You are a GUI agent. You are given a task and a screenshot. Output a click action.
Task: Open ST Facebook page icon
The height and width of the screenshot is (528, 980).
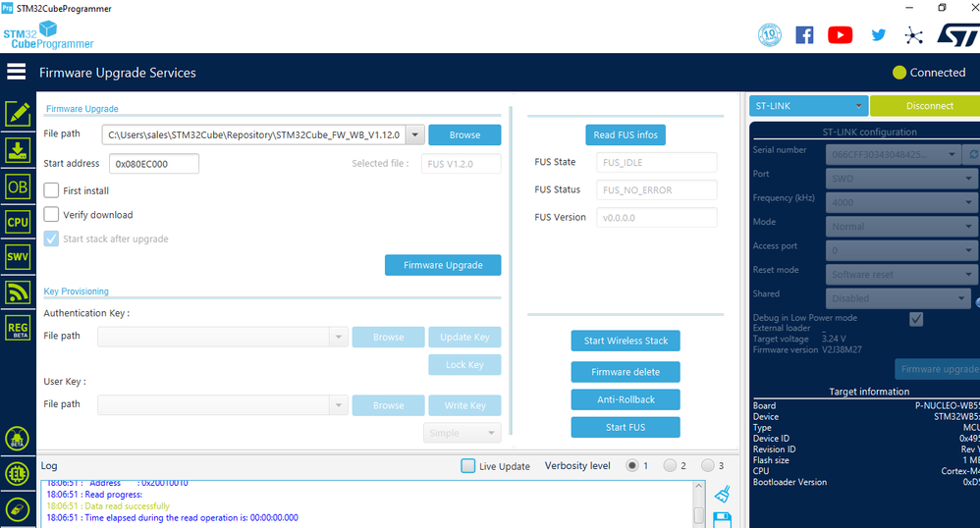(x=804, y=35)
